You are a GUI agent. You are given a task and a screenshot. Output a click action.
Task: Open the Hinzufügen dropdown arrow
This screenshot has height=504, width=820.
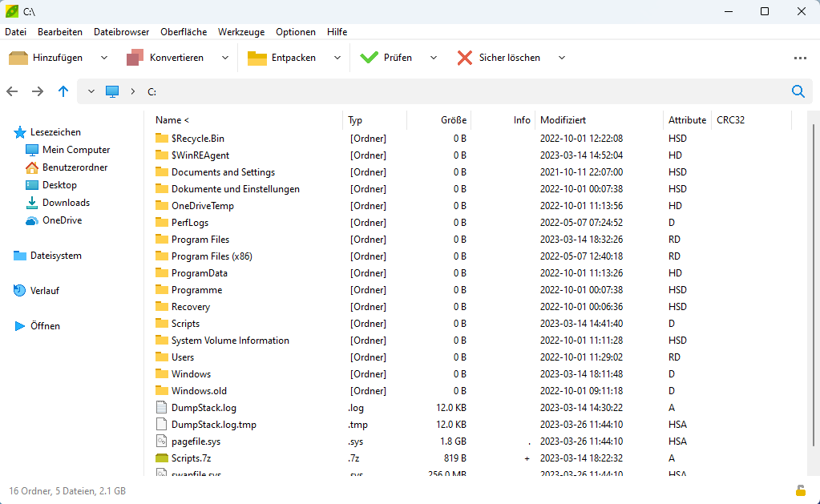103,58
